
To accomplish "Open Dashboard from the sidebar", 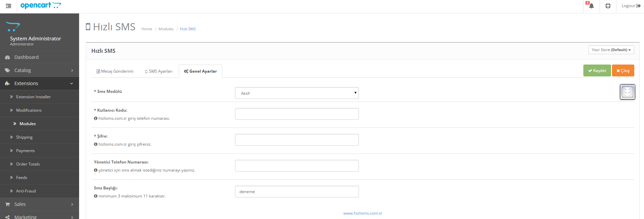I will coord(26,57).
